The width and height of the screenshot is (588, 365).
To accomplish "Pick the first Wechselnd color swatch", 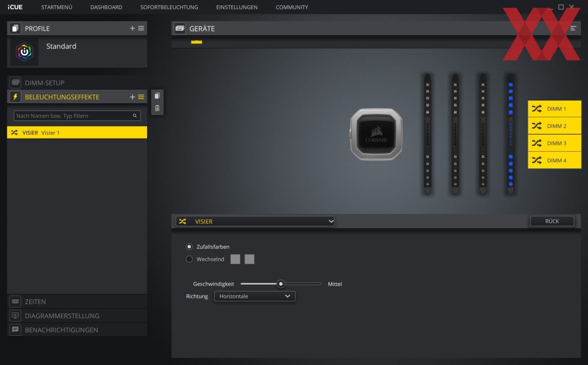I will 235,259.
